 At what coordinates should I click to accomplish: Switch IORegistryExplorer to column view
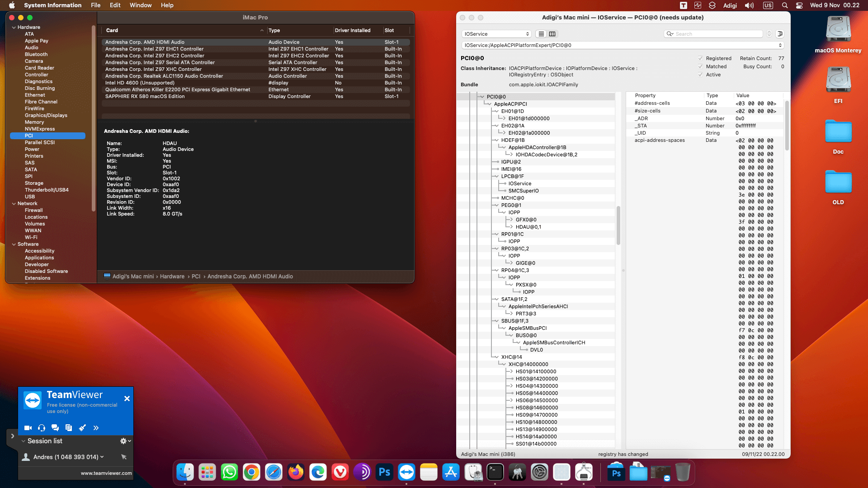point(552,34)
